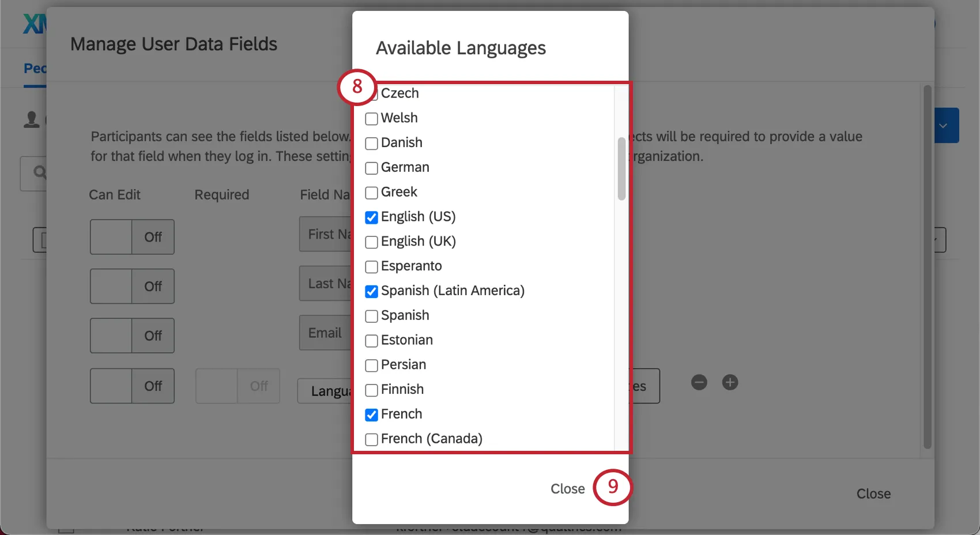The width and height of the screenshot is (980, 535).
Task: Uncheck Spanish (Latin America)
Action: tap(371, 292)
